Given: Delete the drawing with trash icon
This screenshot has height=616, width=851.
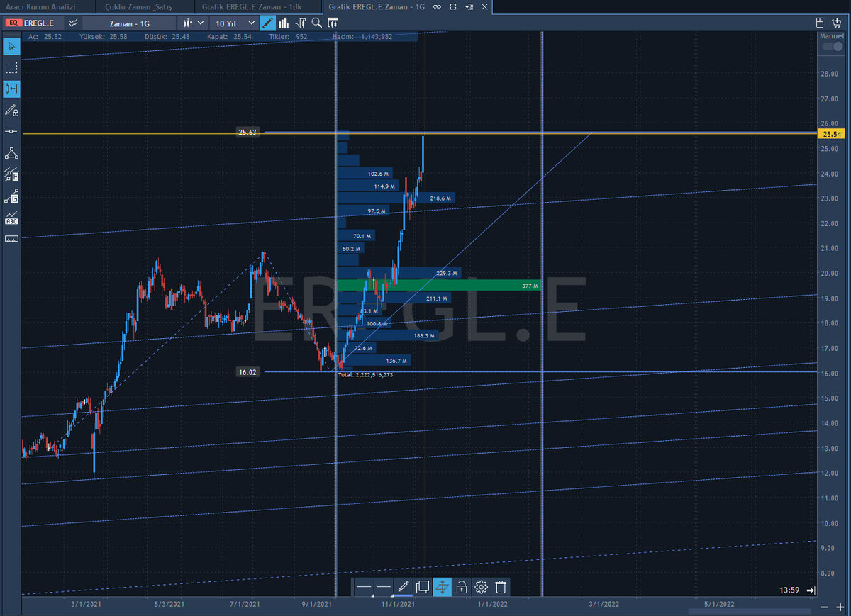Looking at the screenshot, I should tap(501, 587).
